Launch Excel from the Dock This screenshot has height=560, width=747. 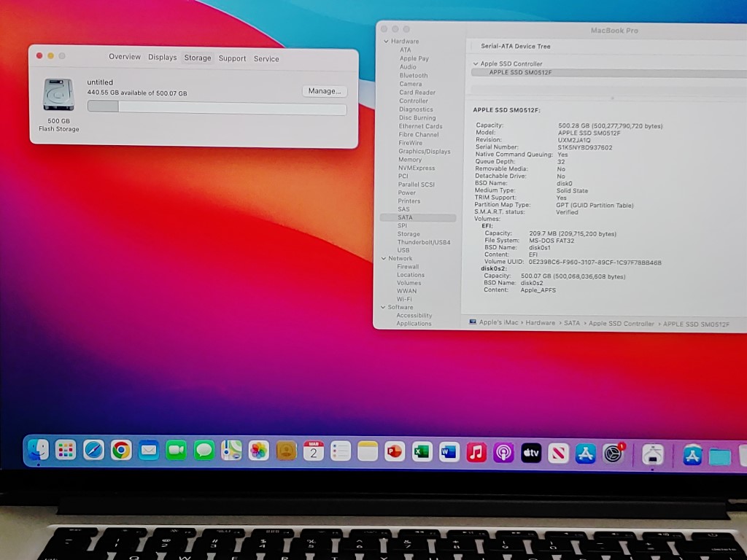pos(422,452)
